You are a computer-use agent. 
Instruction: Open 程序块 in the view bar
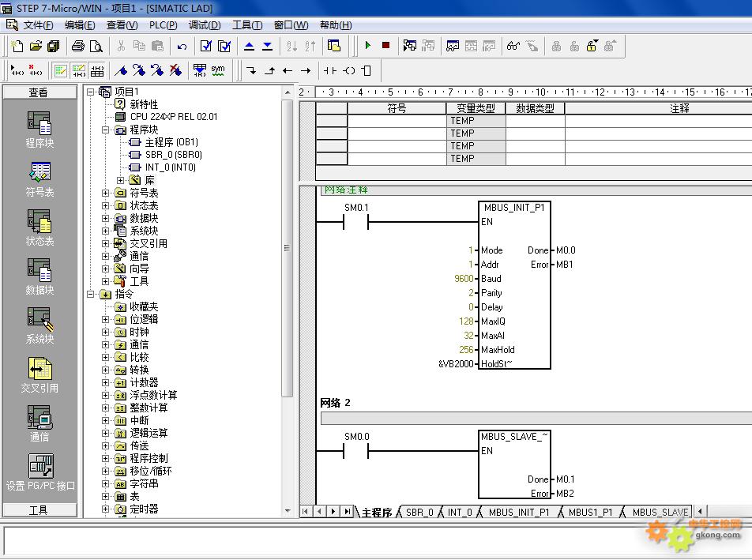39,130
